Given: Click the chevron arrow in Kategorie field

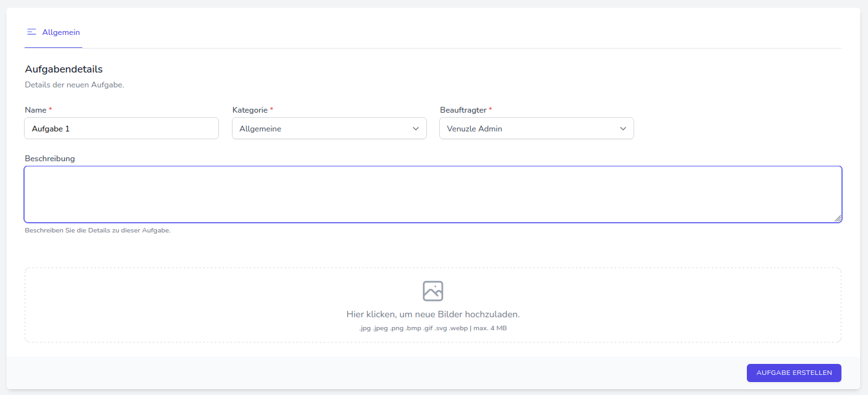Looking at the screenshot, I should 416,128.
